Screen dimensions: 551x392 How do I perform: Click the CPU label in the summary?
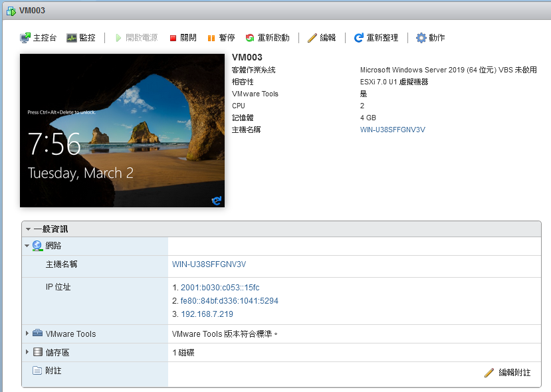click(238, 106)
